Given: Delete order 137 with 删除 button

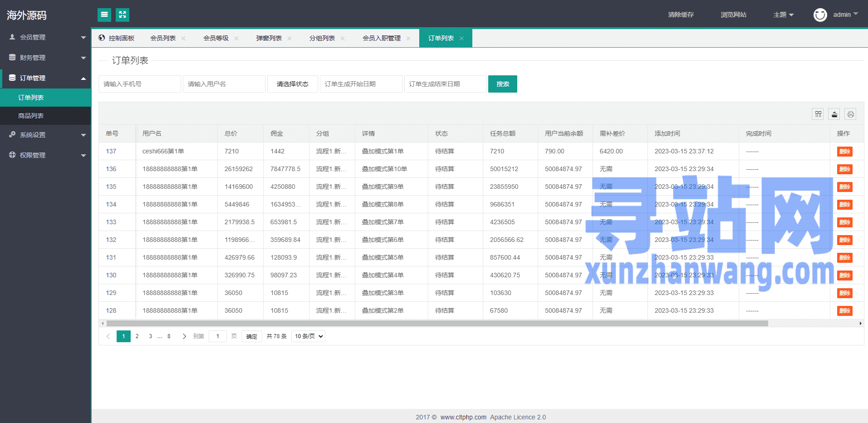Looking at the screenshot, I should [x=844, y=152].
